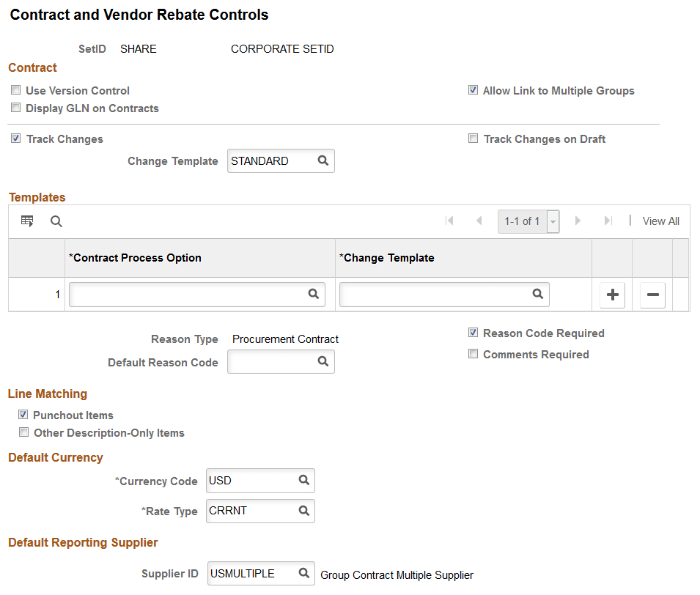Image resolution: width=700 pixels, height=595 pixels.
Task: Open the Default Reason Code lookup
Action: click(323, 361)
